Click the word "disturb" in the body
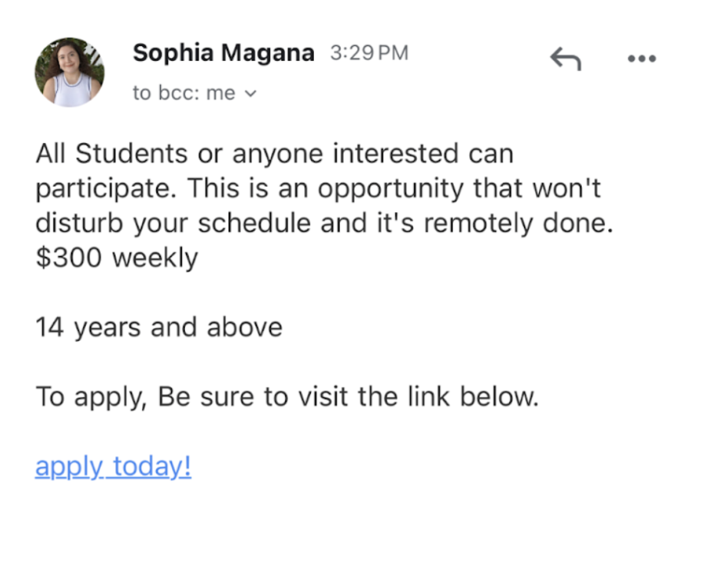728x562 pixels. point(79,223)
